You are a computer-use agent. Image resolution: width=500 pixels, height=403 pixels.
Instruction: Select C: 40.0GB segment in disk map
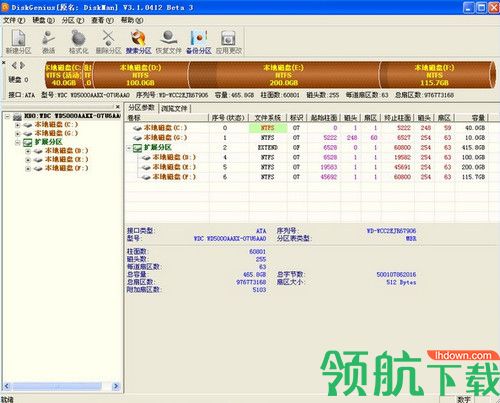coord(64,75)
